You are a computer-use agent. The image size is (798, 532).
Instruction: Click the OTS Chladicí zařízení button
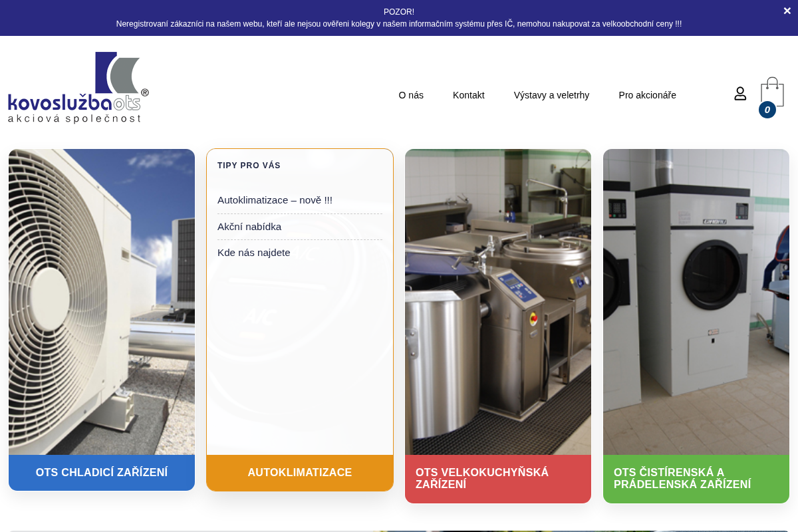[102, 473]
